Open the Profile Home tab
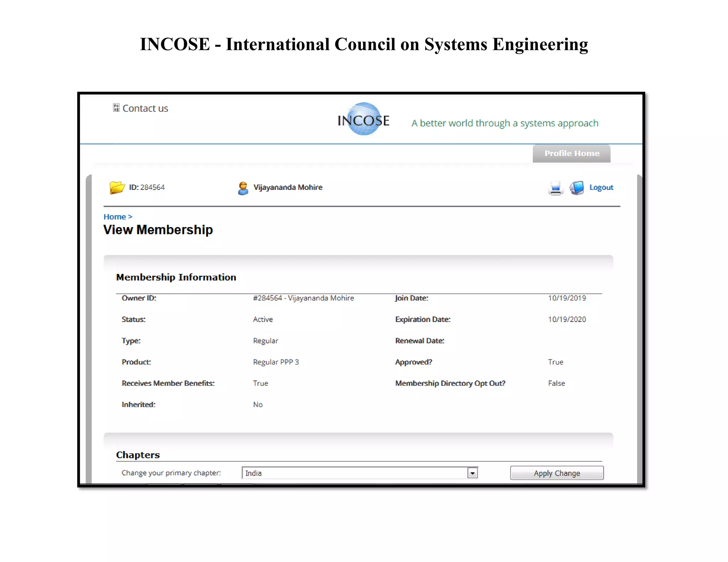The image size is (728, 562). 572,153
